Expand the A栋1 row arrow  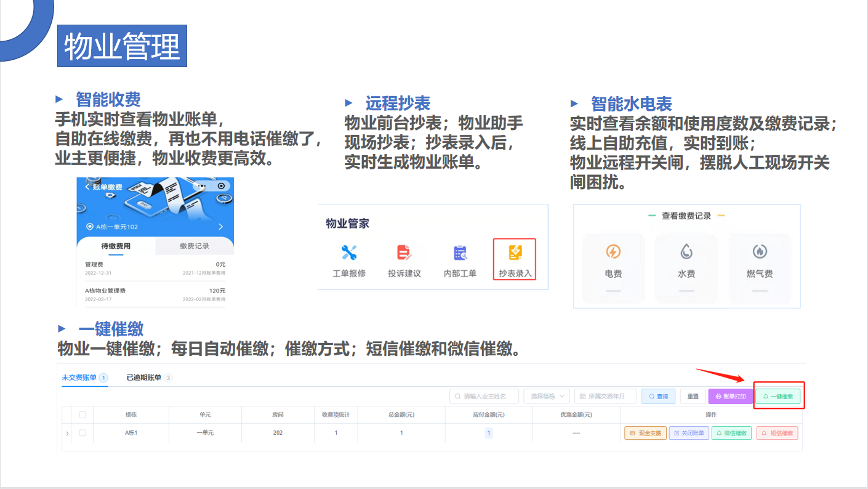(67, 434)
